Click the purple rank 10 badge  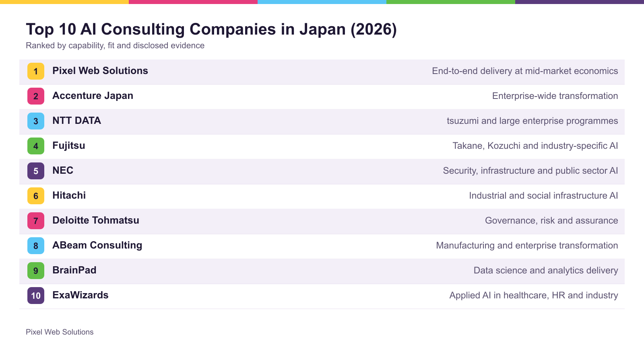36,296
